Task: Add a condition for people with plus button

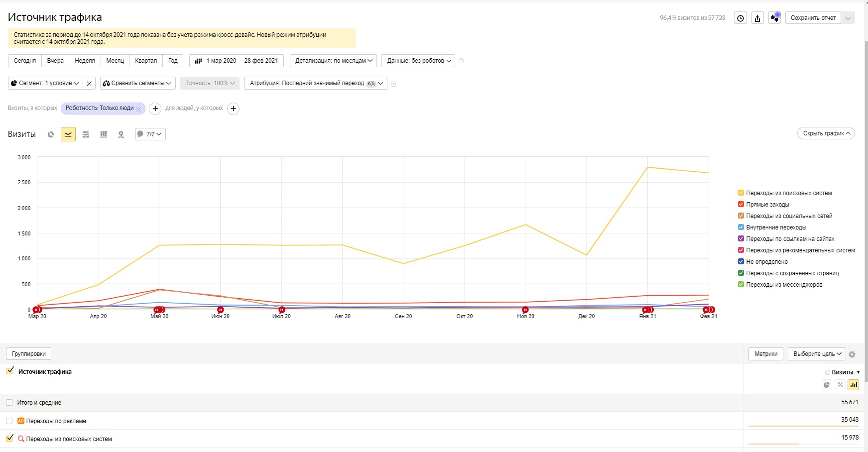Action: pyautogui.click(x=233, y=109)
